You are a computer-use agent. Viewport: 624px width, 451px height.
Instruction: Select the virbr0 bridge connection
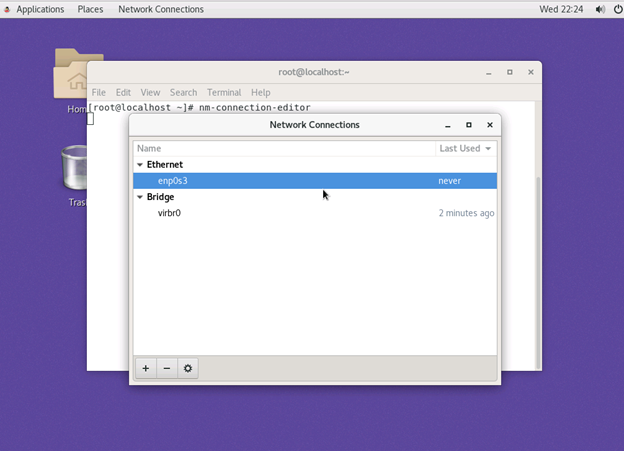coord(315,213)
